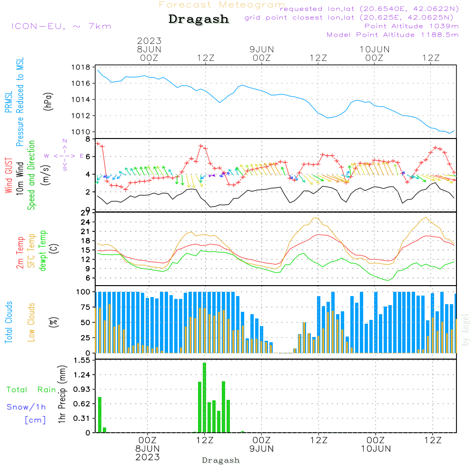
Task: Click the '27' temperature tick value
Action: [x=85, y=213]
